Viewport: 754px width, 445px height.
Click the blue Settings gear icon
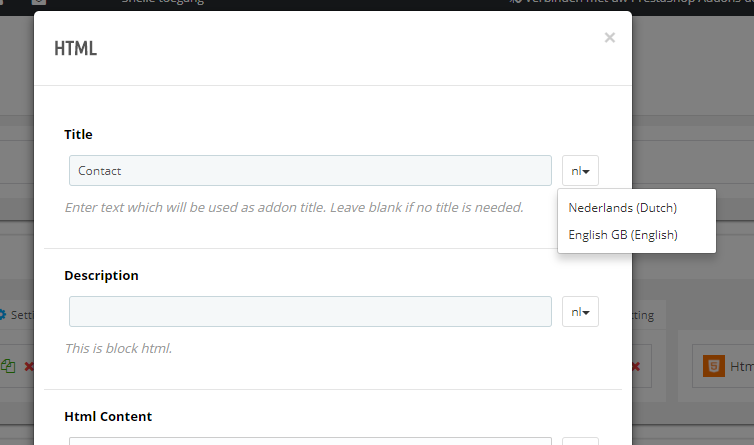3,314
